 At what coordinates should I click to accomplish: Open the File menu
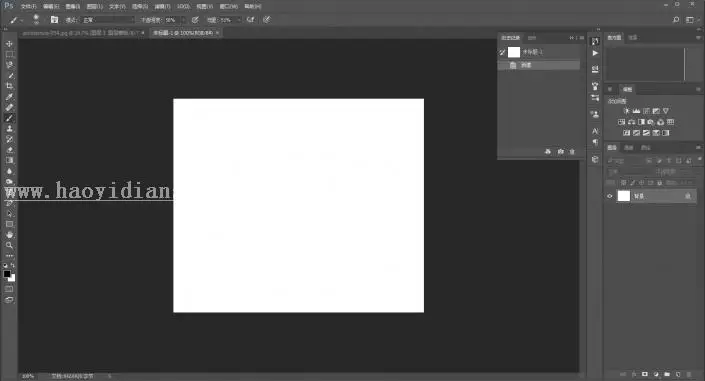click(x=28, y=6)
